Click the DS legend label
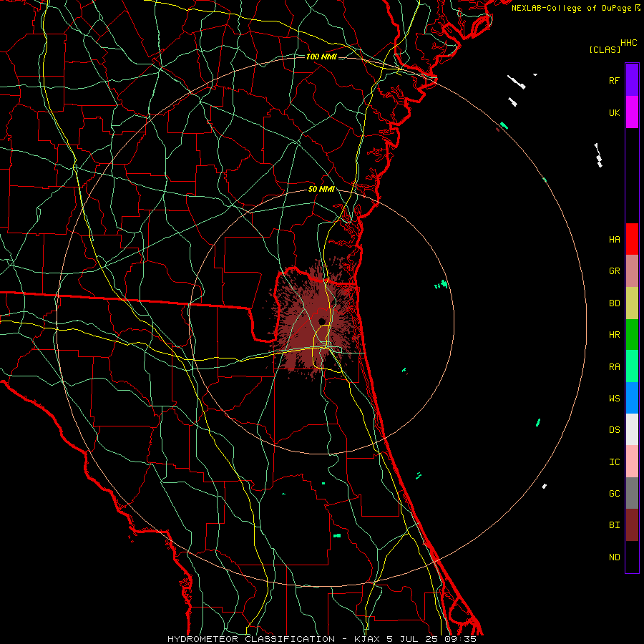This screenshot has width=644, height=644. click(x=614, y=429)
